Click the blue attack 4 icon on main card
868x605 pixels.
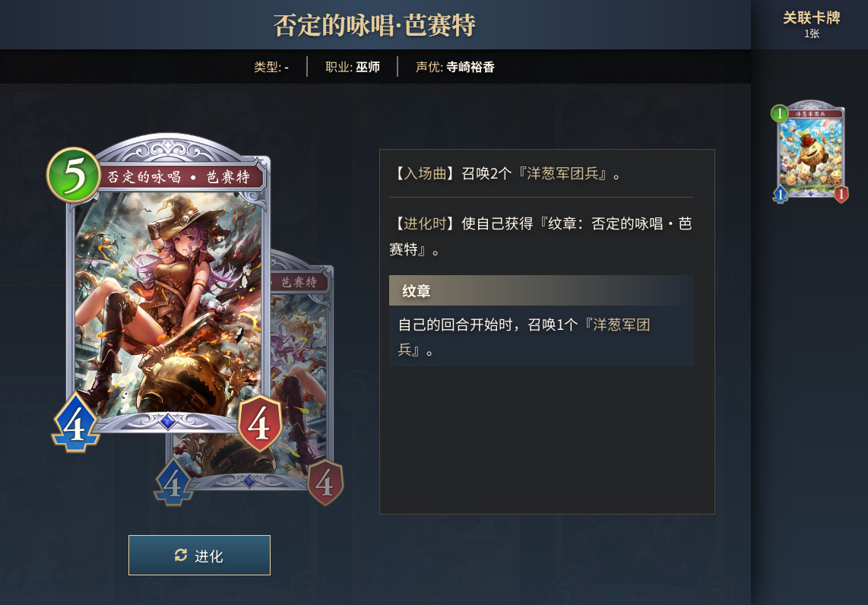(x=76, y=423)
